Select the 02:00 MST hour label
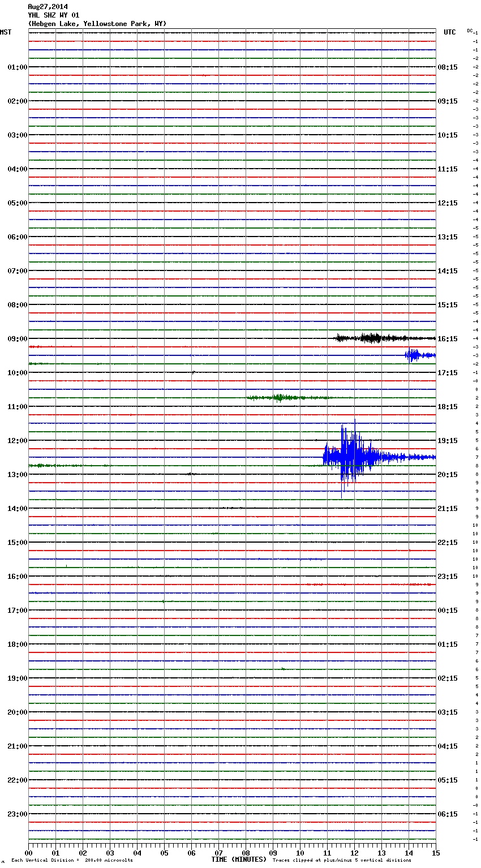The height and width of the screenshot is (868, 481). point(18,101)
